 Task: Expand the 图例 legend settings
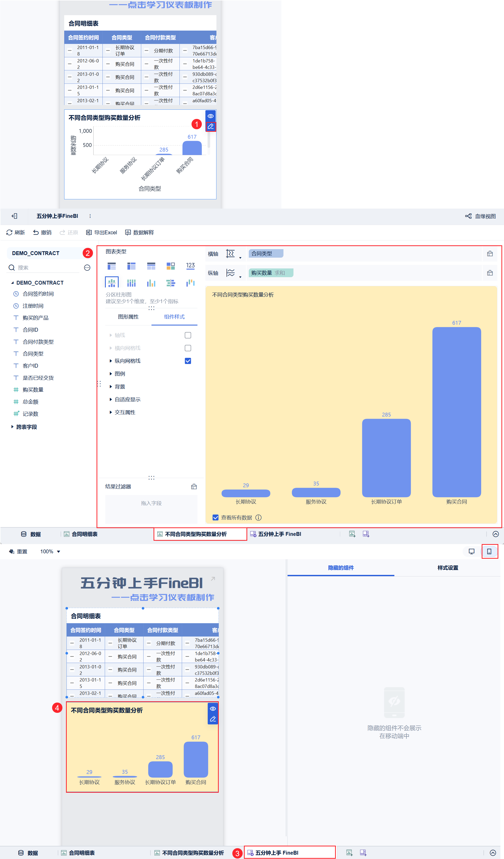120,374
